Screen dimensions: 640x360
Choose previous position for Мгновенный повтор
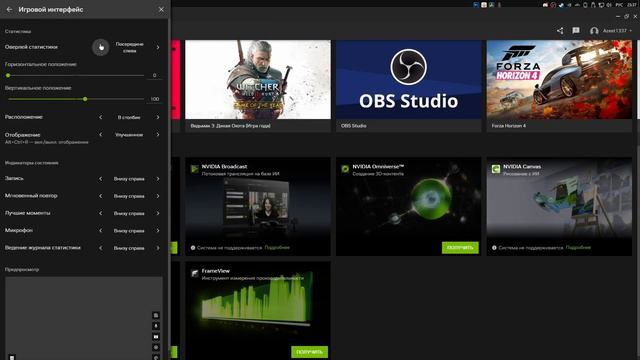pyautogui.click(x=101, y=196)
